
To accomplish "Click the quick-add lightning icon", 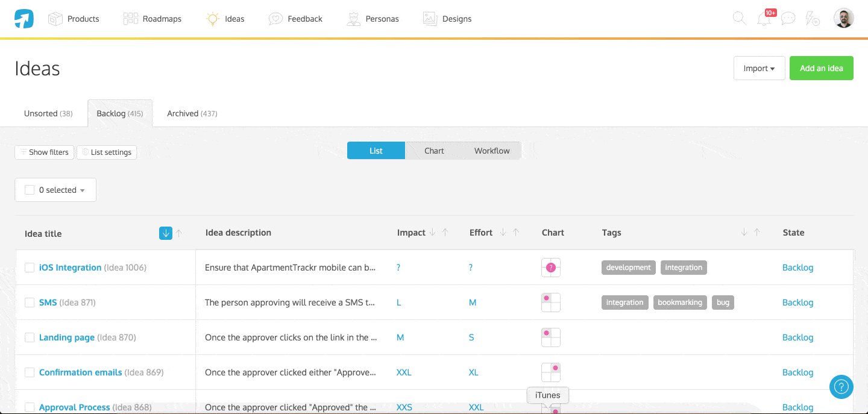I will tap(813, 19).
